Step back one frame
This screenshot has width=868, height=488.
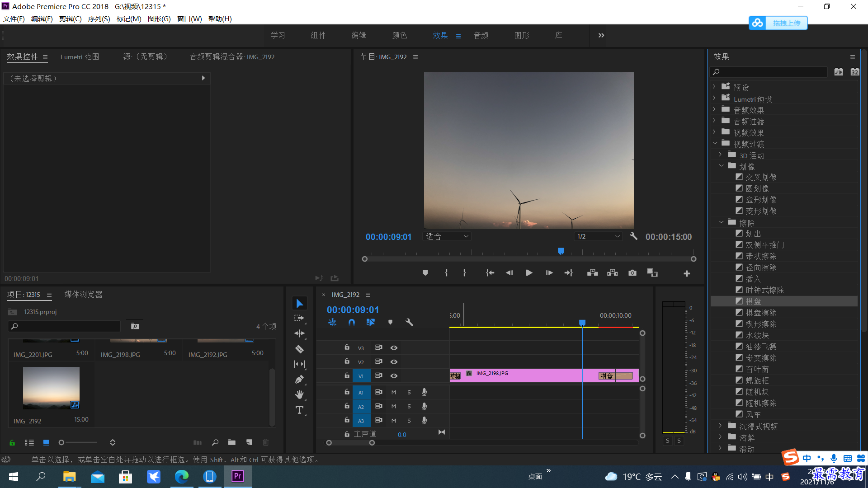pos(509,273)
